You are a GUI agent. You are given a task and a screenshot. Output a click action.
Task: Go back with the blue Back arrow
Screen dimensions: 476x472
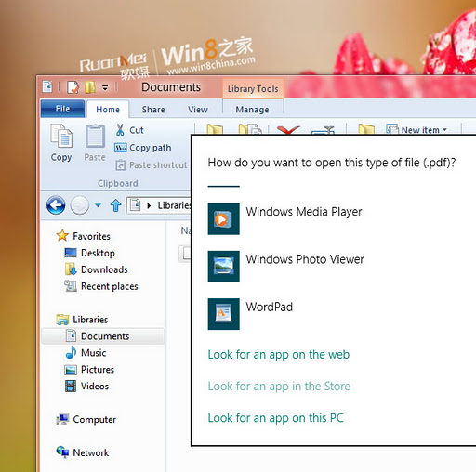coord(56,205)
